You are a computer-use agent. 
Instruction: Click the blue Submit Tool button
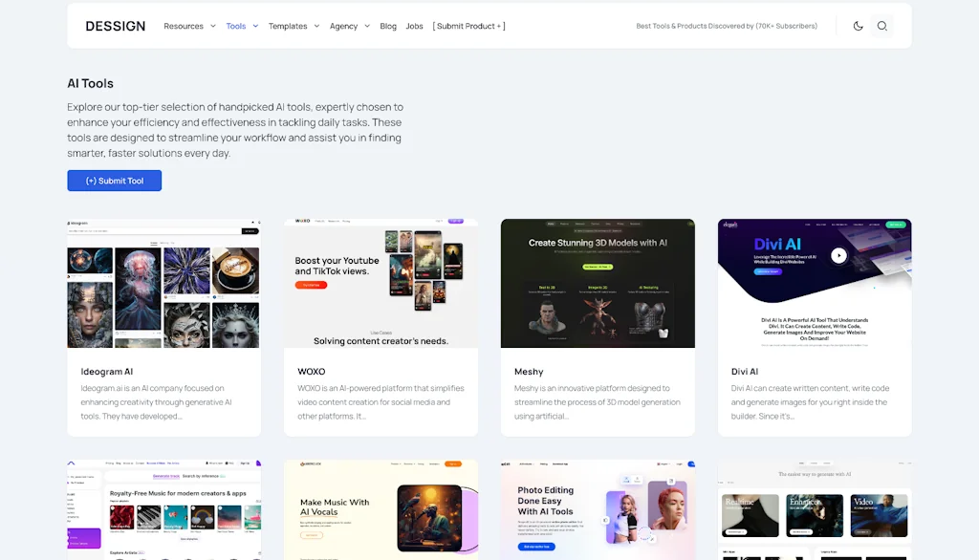(115, 181)
